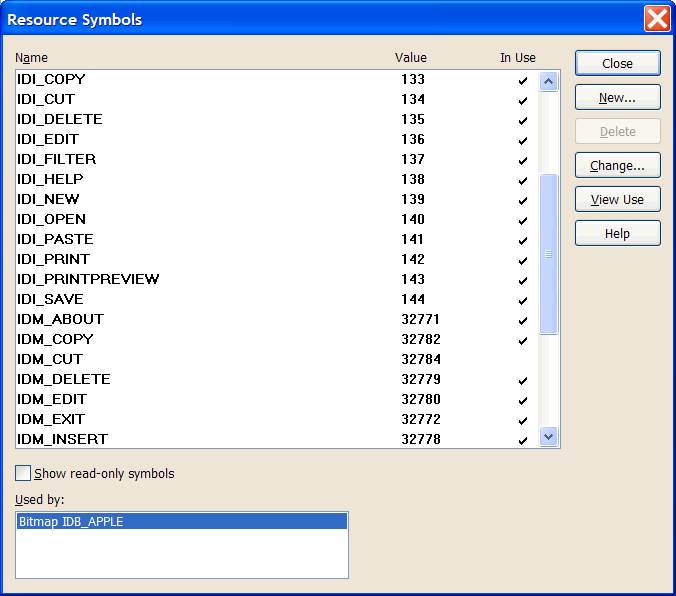Click the Value column label
The image size is (676, 596).
pos(410,57)
